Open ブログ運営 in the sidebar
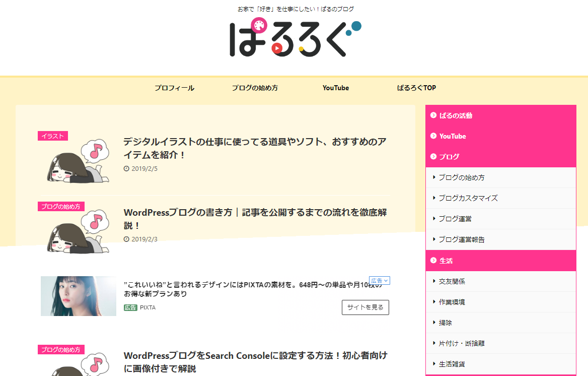Image resolution: width=588 pixels, height=376 pixels. pyautogui.click(x=500, y=219)
